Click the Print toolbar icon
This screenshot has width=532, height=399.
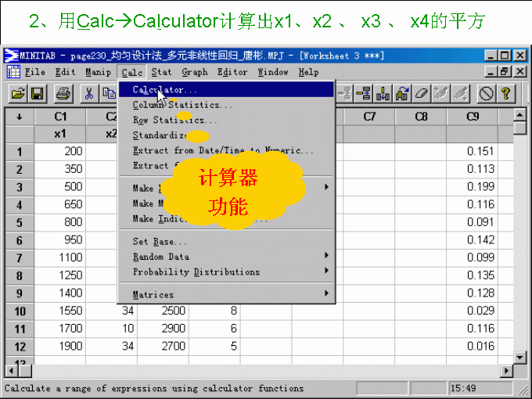point(63,94)
